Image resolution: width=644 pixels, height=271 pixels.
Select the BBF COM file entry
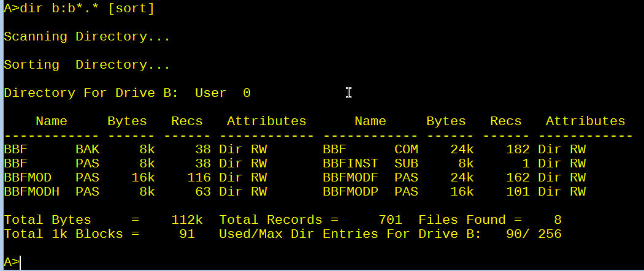click(x=370, y=149)
